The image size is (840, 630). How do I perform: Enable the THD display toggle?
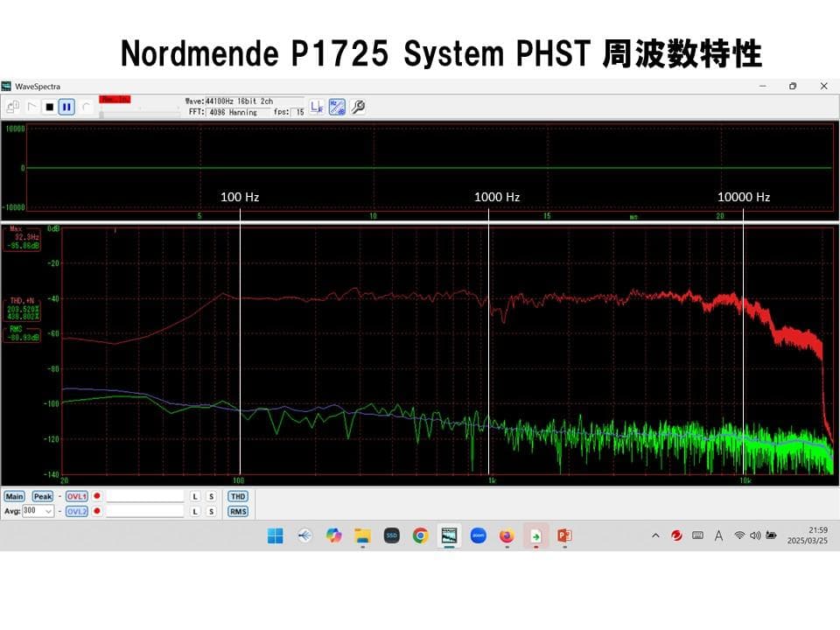pos(237,496)
